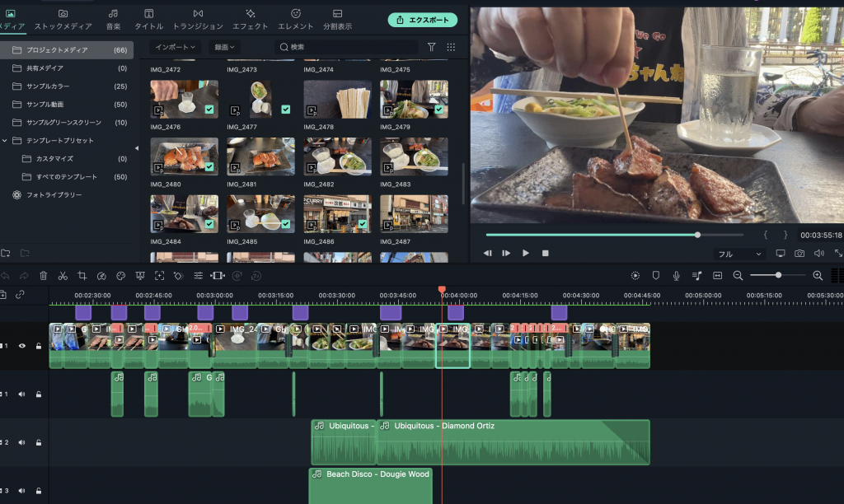844x504 pixels.
Task: Click the timeline zoom slider
Action: click(x=778, y=275)
